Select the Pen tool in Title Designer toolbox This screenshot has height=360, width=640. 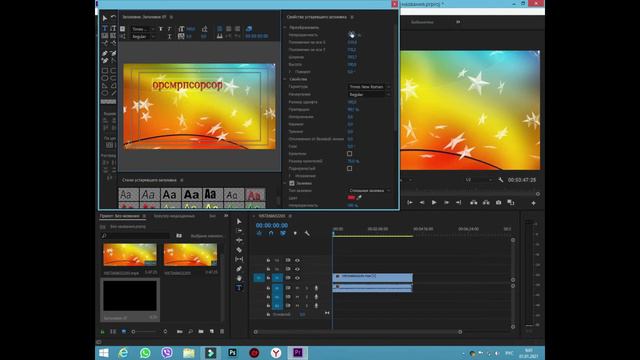(105, 53)
